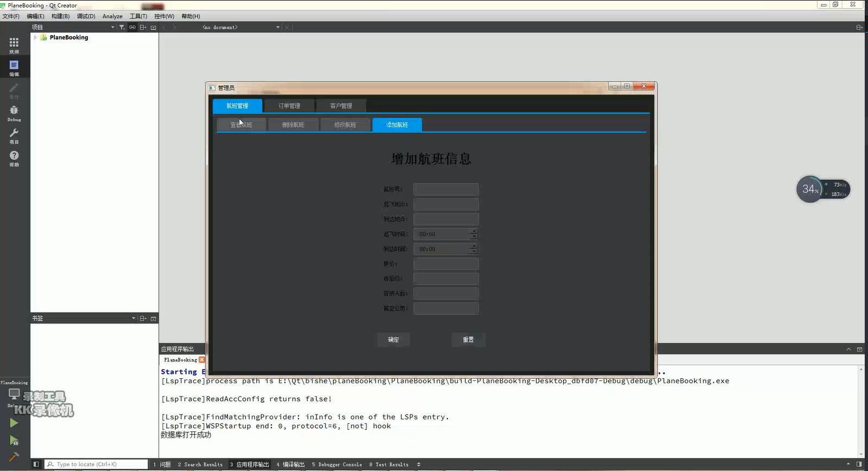
Task: Focus the 折后价 discounted price field
Action: click(x=446, y=279)
